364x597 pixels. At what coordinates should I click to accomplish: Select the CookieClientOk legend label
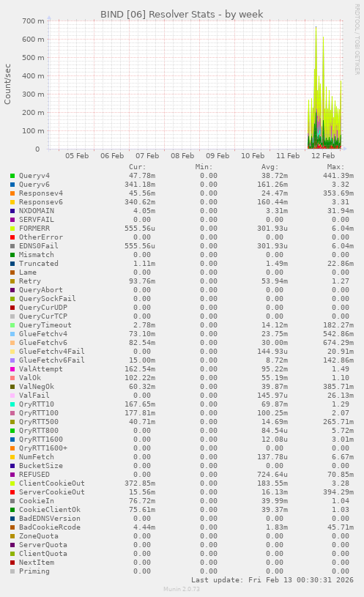50,510
